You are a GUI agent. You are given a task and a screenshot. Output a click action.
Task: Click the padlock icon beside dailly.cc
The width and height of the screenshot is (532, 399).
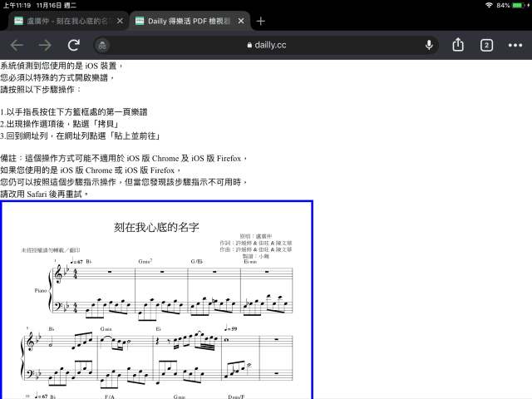(x=248, y=45)
